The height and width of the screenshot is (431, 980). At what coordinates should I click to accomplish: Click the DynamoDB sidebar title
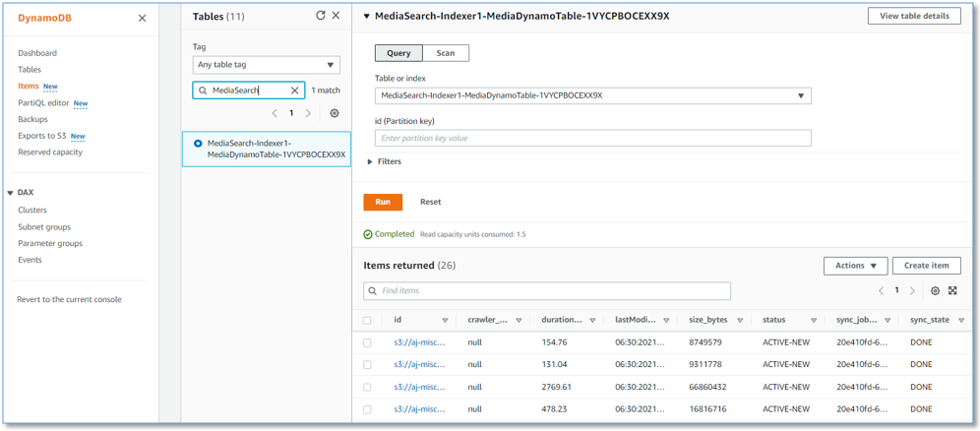click(x=44, y=18)
